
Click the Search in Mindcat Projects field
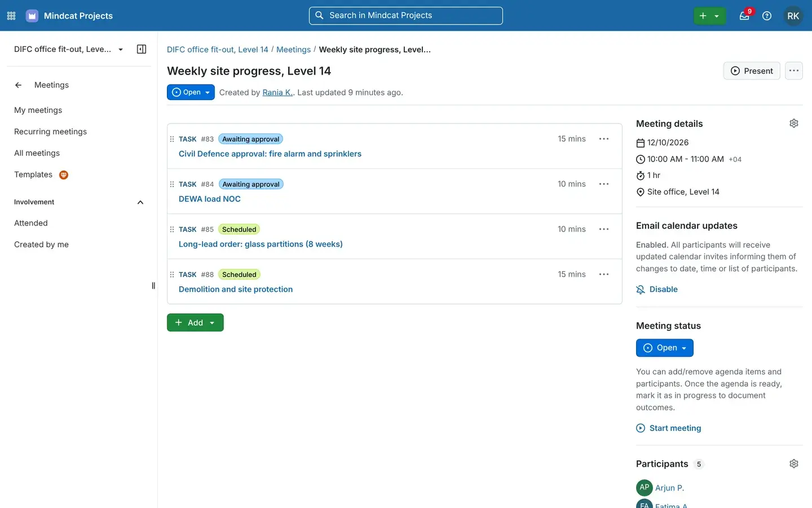[x=406, y=16]
